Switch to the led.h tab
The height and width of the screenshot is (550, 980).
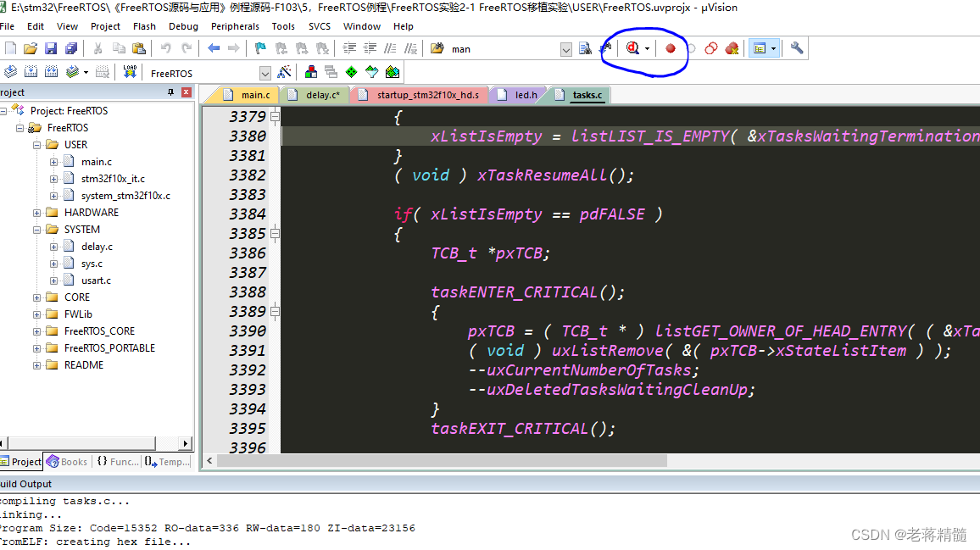[519, 95]
